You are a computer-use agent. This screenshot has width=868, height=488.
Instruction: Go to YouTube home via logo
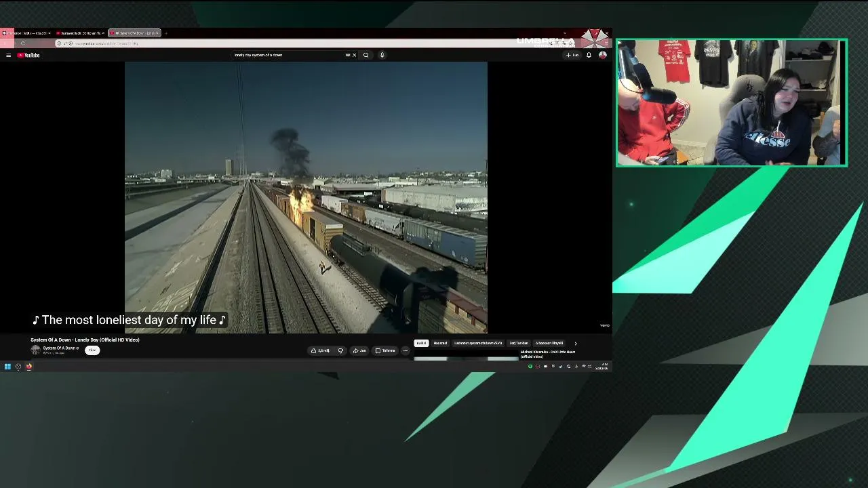[x=29, y=55]
